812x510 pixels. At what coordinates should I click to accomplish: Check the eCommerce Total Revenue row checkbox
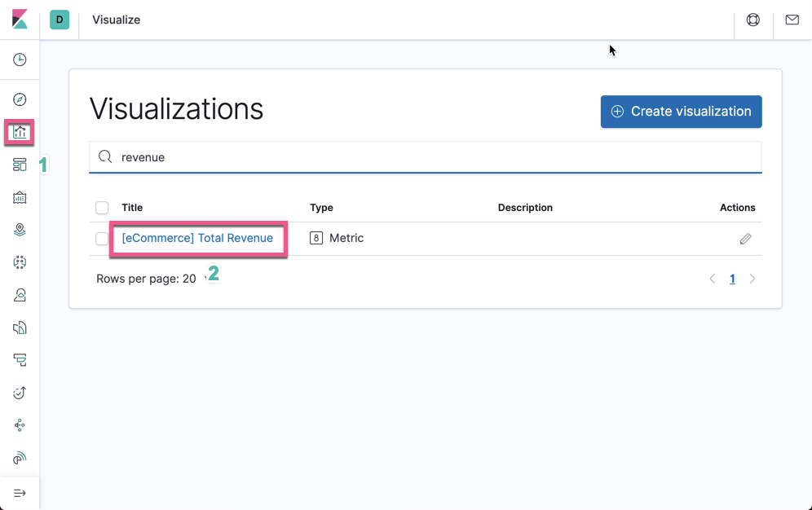pos(102,239)
